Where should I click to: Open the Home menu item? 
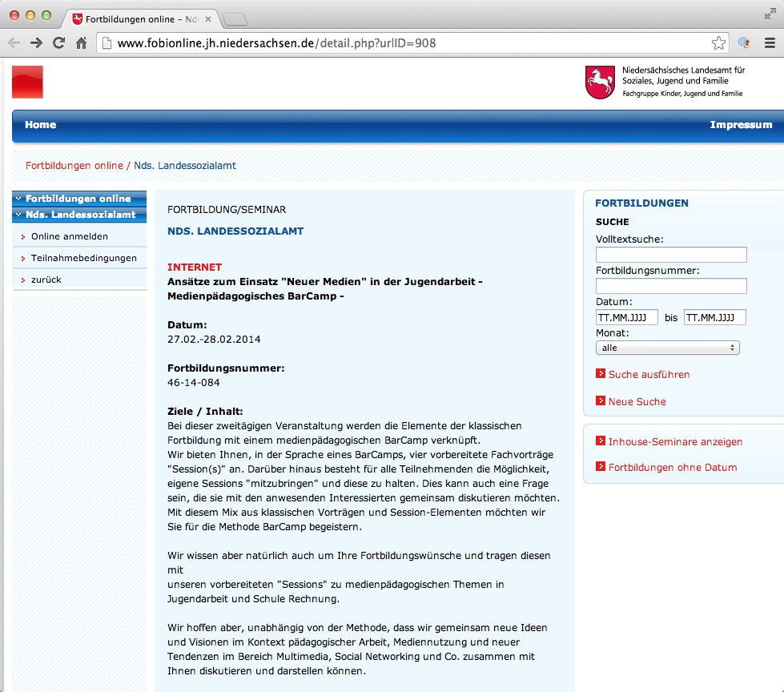click(40, 125)
